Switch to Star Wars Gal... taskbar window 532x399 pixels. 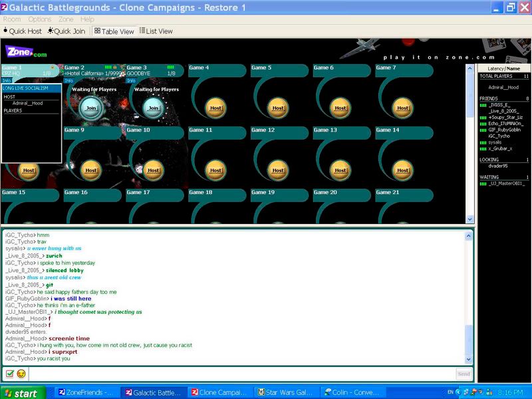click(287, 392)
